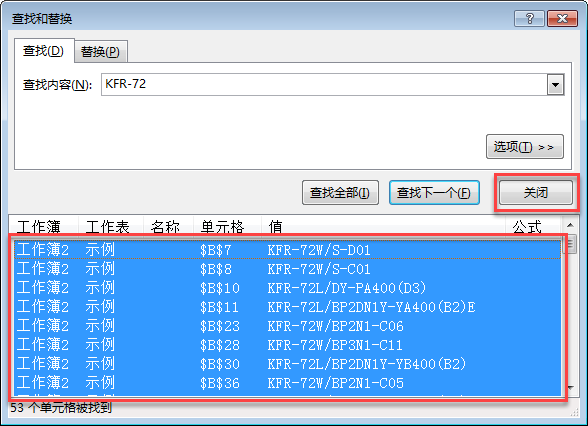Select result row KFR-72W/BP2N1-C05
The image size is (588, 426).
pyautogui.click(x=288, y=383)
